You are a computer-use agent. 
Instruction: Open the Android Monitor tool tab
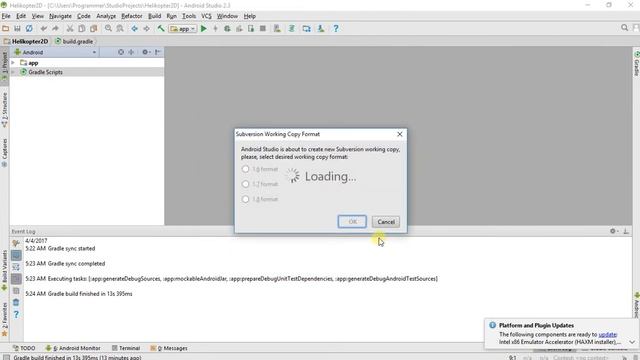click(x=73, y=348)
